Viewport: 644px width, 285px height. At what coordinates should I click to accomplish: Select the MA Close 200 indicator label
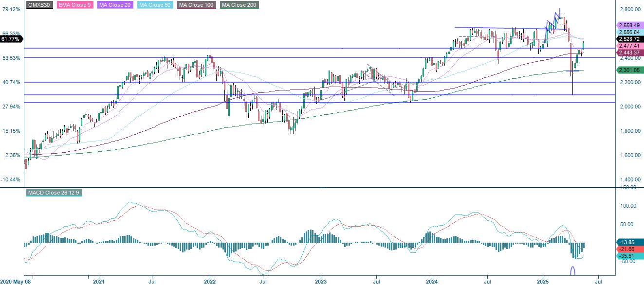tap(239, 5)
